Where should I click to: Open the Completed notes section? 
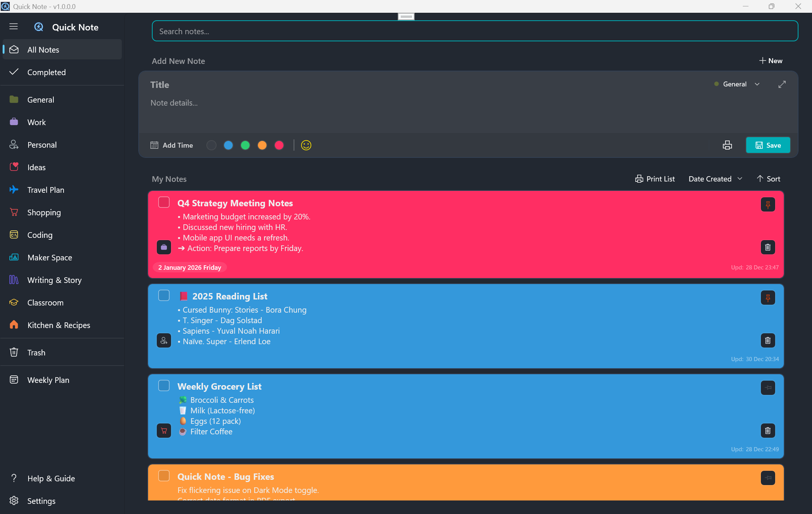point(46,72)
